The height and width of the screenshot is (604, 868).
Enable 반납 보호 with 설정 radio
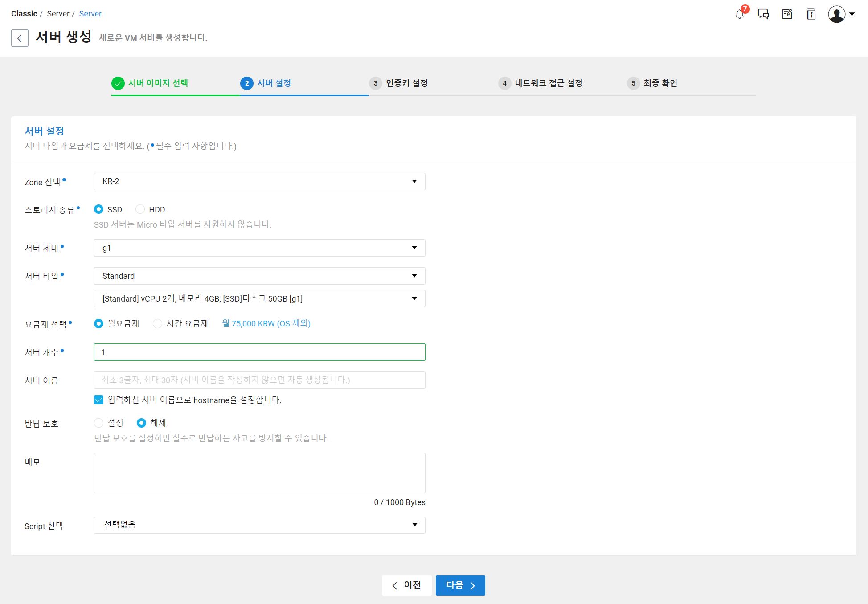click(x=99, y=423)
